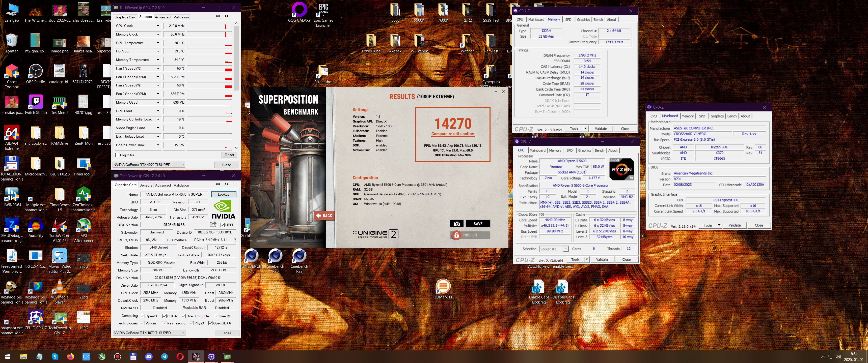Click Compare results online link
Viewport: 868px width, 363px height.
[x=452, y=134]
